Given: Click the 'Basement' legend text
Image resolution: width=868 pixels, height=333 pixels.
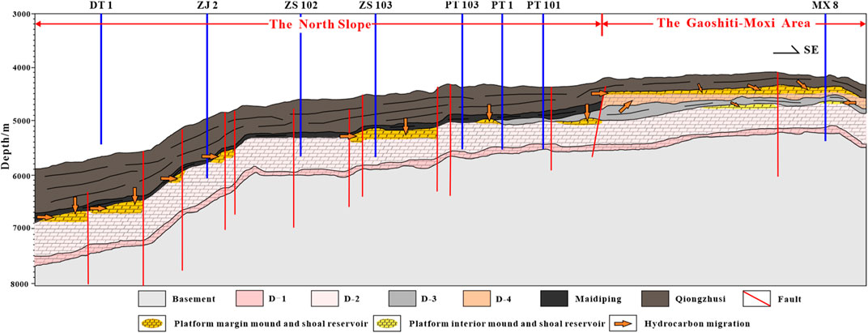Looking at the screenshot, I should 194,300.
